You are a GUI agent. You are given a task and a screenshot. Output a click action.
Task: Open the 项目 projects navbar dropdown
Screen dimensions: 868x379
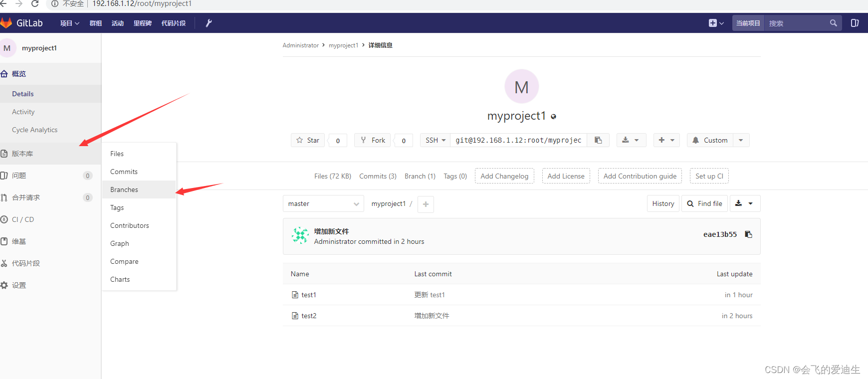point(70,23)
